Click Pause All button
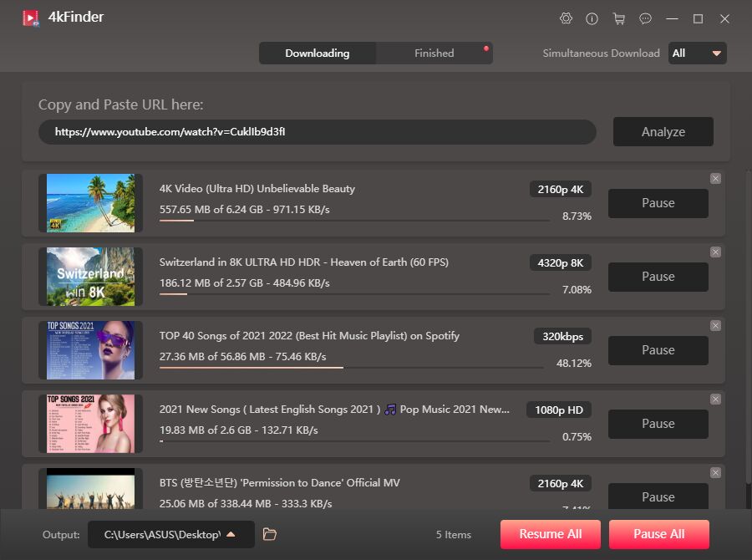 [659, 534]
